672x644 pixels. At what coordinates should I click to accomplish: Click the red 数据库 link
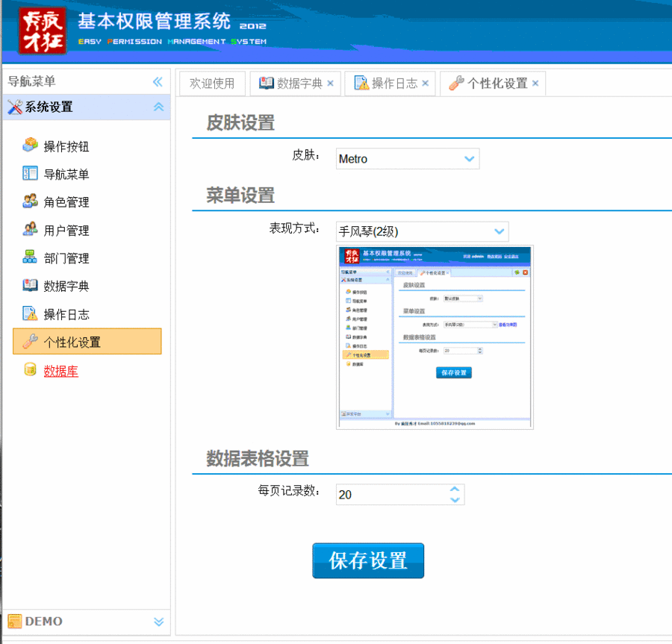[x=61, y=371]
